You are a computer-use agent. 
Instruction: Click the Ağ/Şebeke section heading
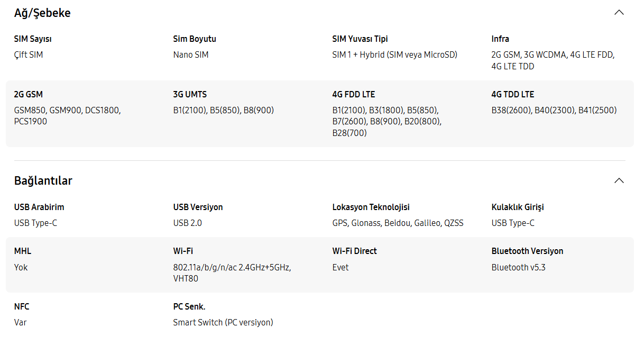pos(42,13)
